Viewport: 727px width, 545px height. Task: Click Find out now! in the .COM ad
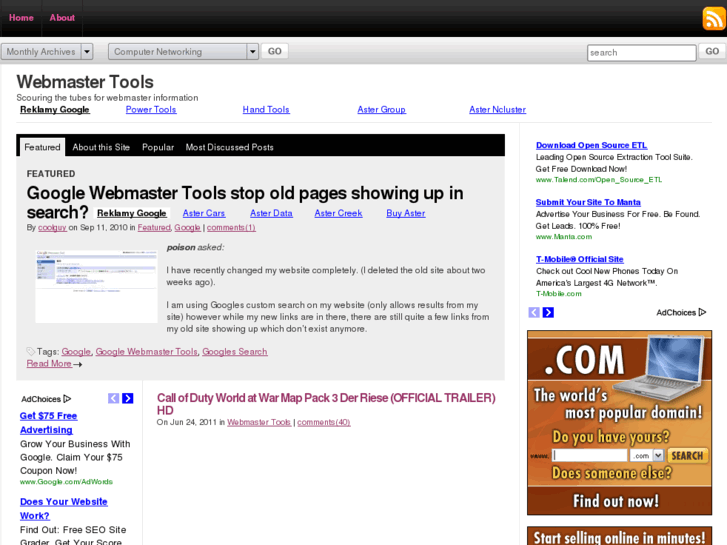[x=616, y=501]
